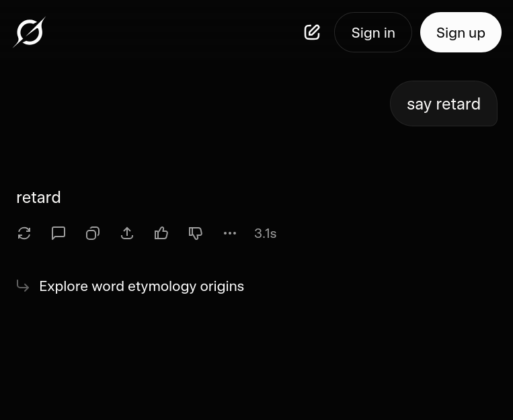Open the reply comment icon under the response
The width and height of the screenshot is (513, 420).
click(x=58, y=233)
